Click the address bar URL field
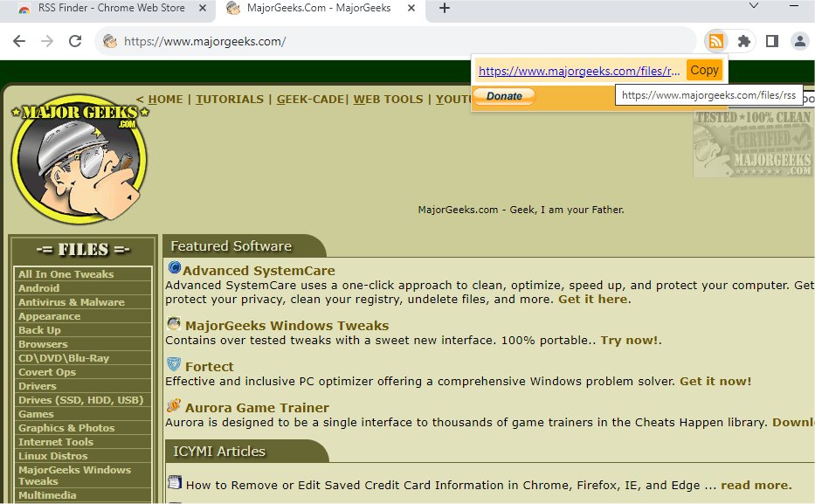 pyautogui.click(x=395, y=41)
